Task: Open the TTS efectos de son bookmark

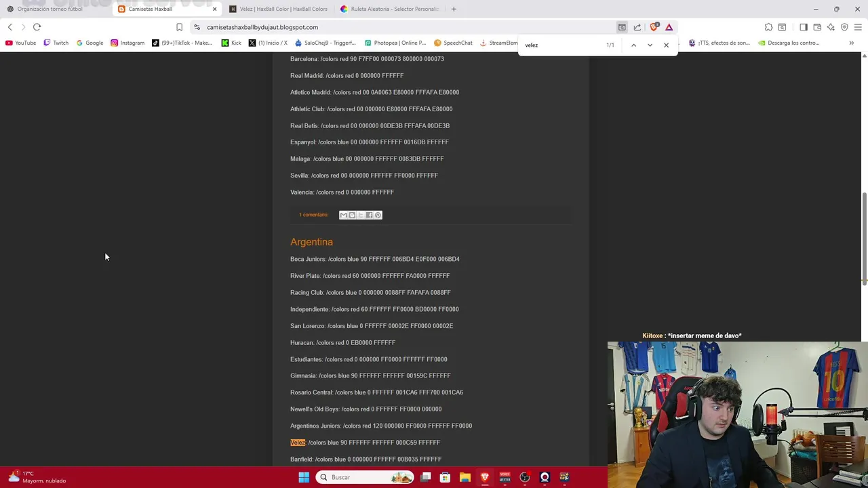Action: coord(719,43)
